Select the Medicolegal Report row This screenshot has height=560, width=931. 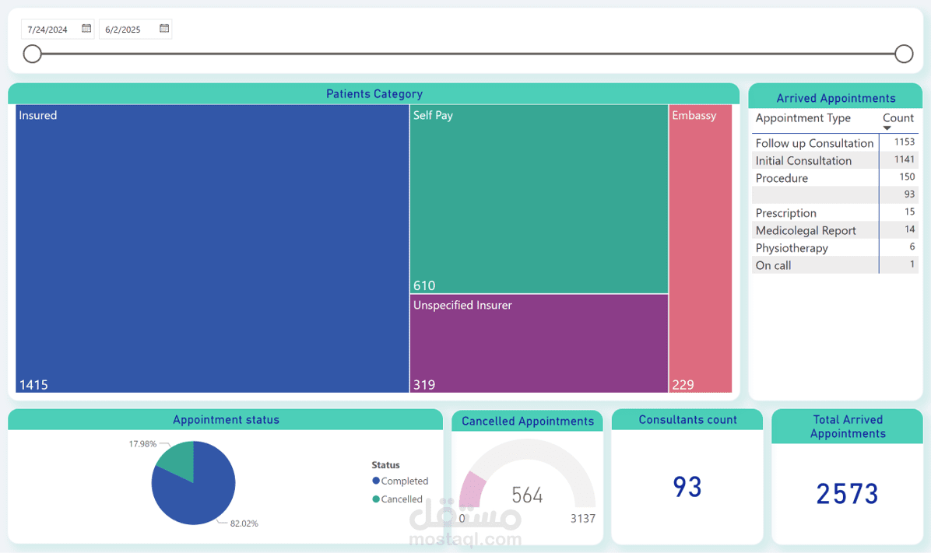coord(834,230)
